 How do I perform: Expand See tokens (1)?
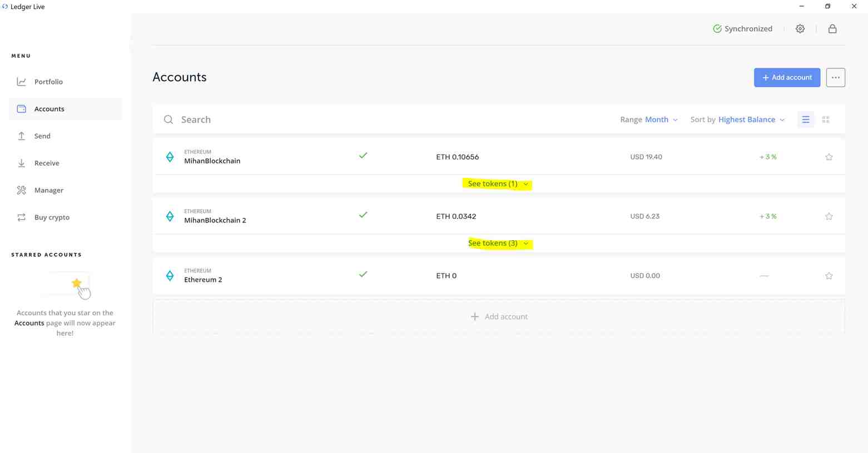pyautogui.click(x=498, y=184)
